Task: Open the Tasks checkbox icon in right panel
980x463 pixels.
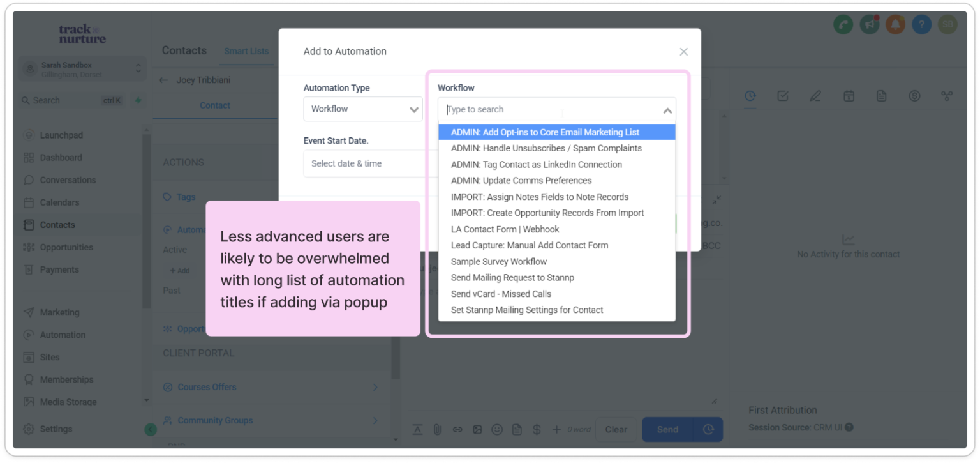Action: click(783, 96)
